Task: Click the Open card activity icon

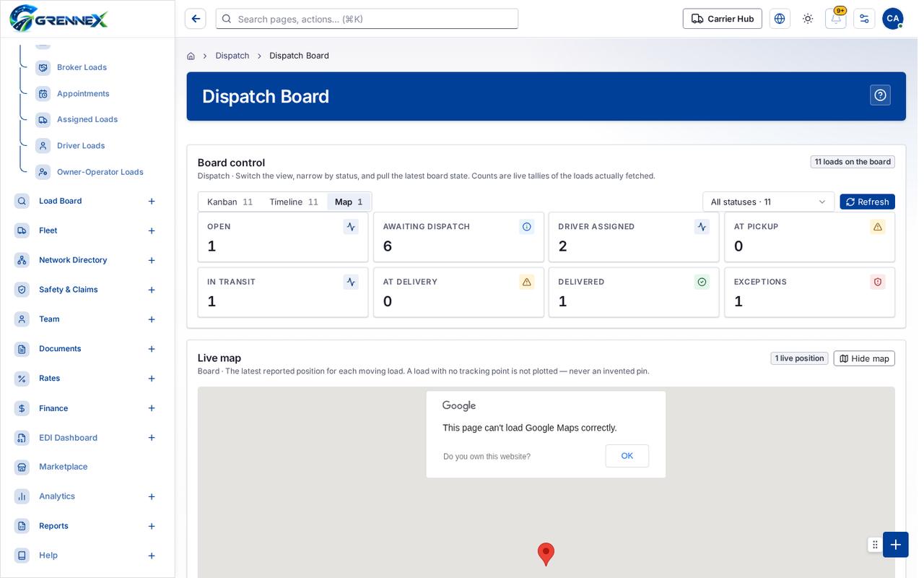Action: pos(351,227)
